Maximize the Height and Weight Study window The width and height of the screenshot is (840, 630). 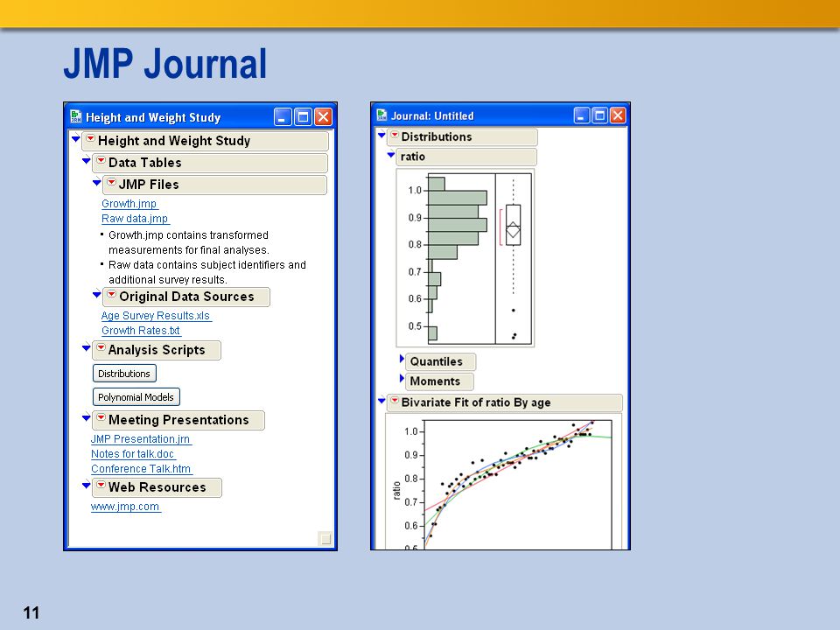303,116
